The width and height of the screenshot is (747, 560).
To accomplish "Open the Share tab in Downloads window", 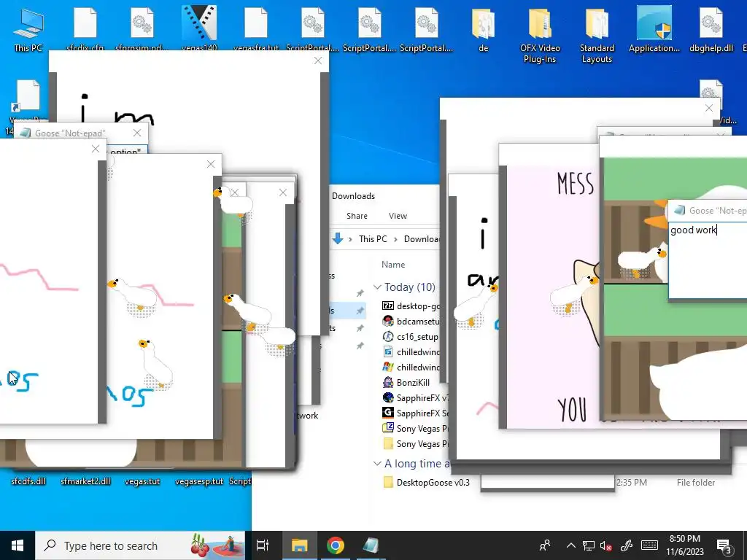I will pos(357,216).
